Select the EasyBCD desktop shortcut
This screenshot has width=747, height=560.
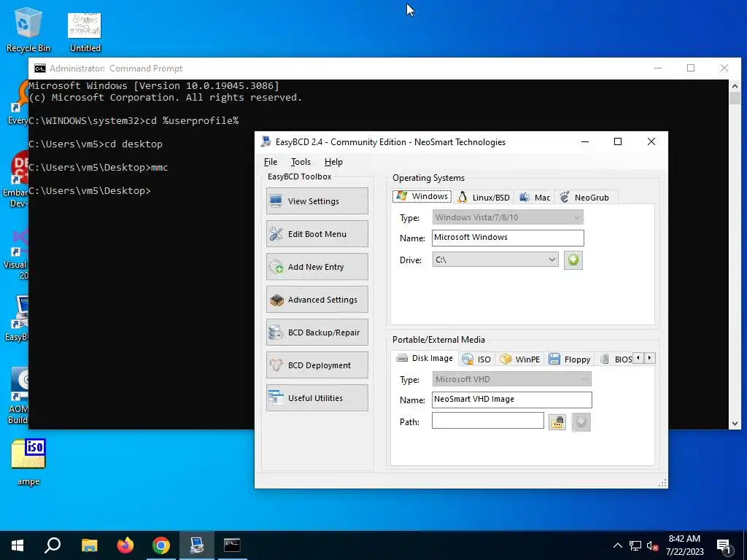[x=18, y=318]
